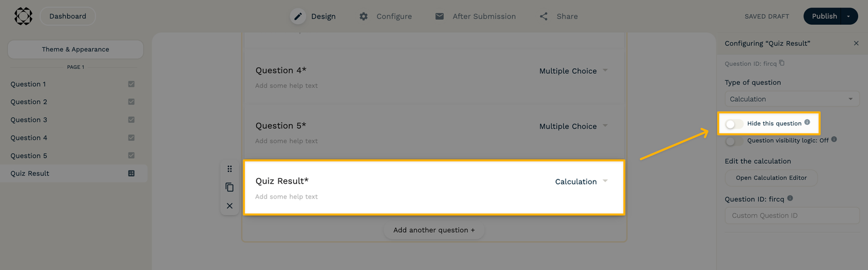Viewport: 868px width, 270px height.
Task: Edit the Quiz Result title
Action: [282, 181]
